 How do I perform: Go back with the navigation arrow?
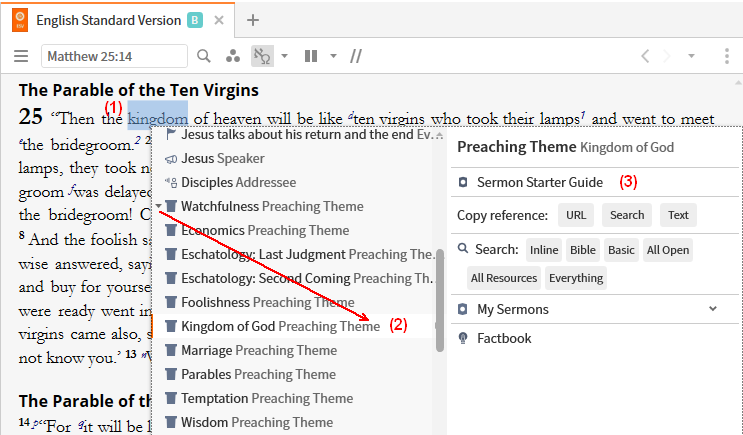645,56
